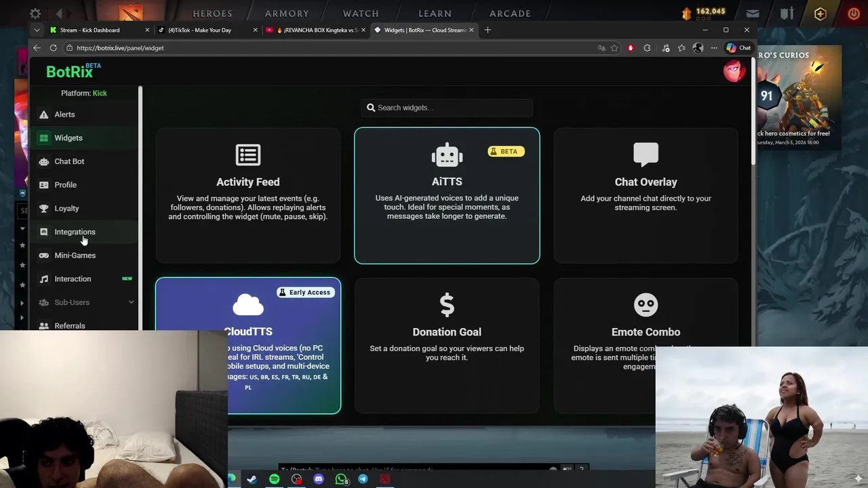Close the Widgets | BotRix tab
Viewport: 868px width, 488px height.
click(471, 30)
